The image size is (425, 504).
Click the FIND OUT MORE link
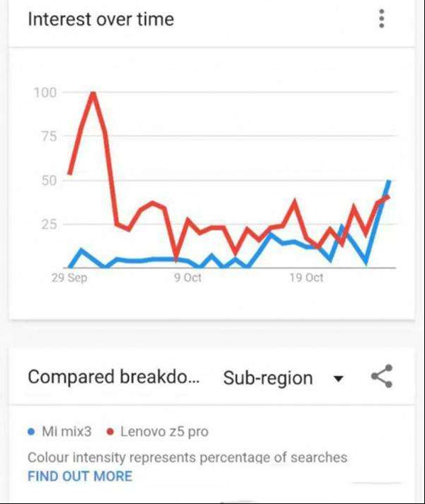tap(80, 476)
